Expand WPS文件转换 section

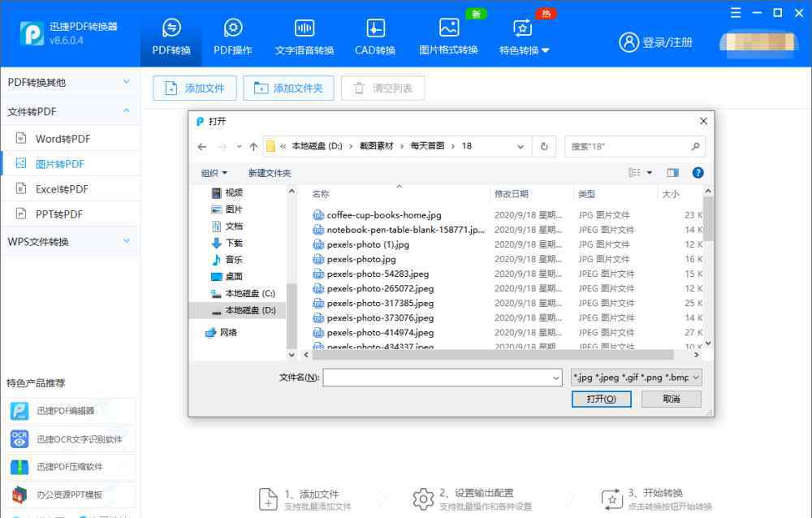pyautogui.click(x=71, y=241)
